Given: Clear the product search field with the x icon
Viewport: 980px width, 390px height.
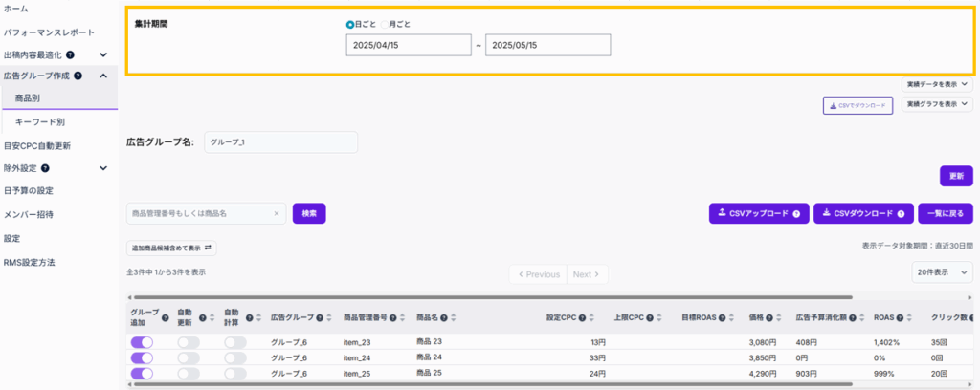Looking at the screenshot, I should (x=277, y=213).
